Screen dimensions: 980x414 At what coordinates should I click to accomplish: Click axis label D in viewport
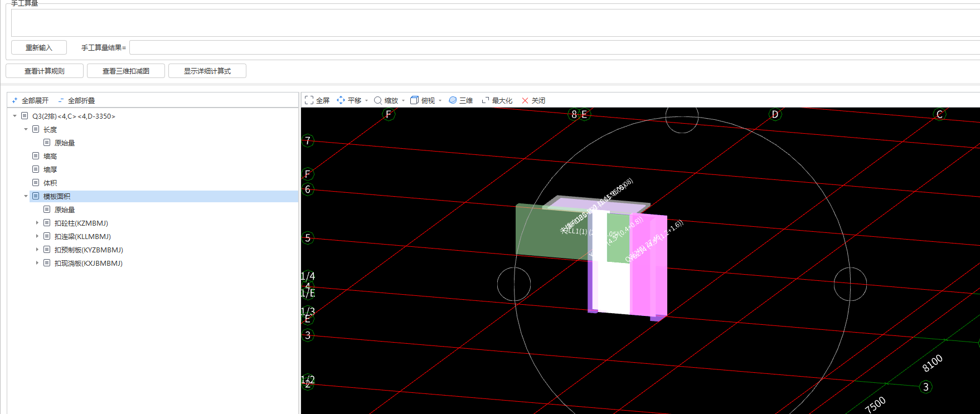[x=775, y=114]
